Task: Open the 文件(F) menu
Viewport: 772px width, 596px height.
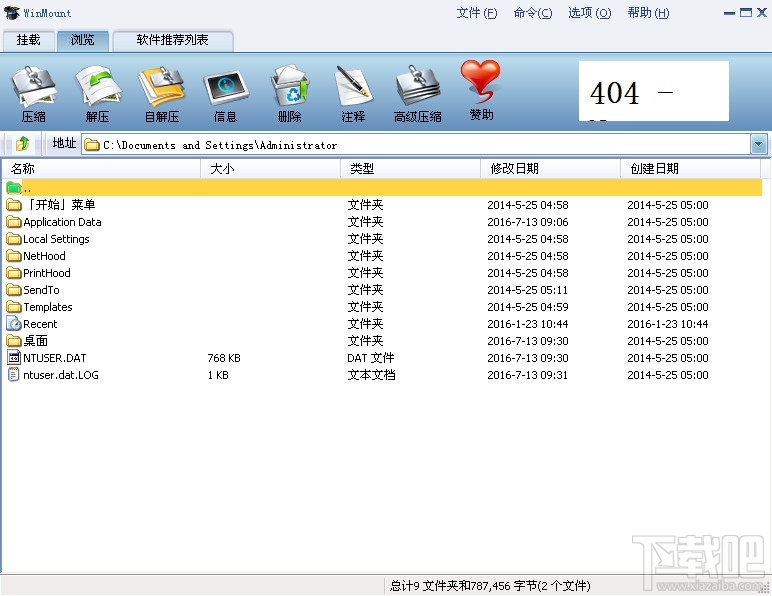Action: click(x=477, y=13)
